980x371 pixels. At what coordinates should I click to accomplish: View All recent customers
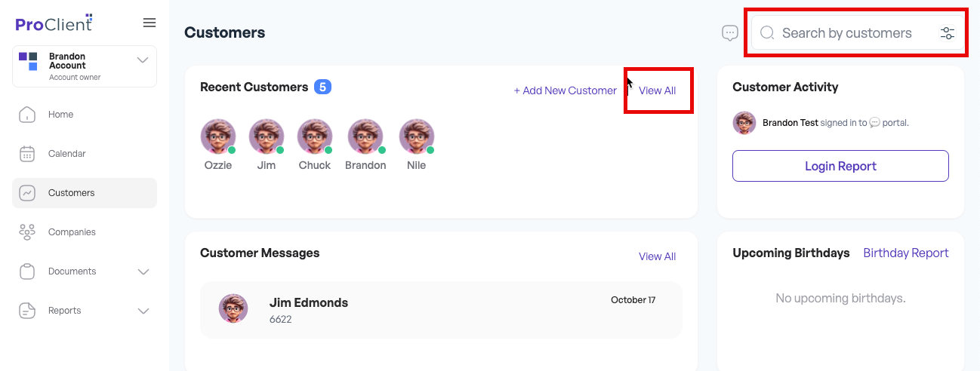tap(658, 90)
